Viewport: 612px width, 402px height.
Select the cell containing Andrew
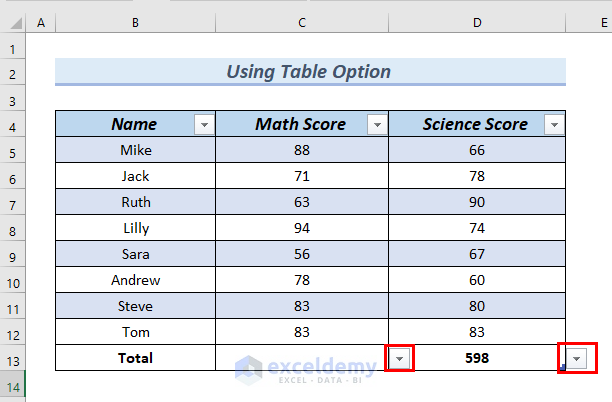(x=135, y=280)
